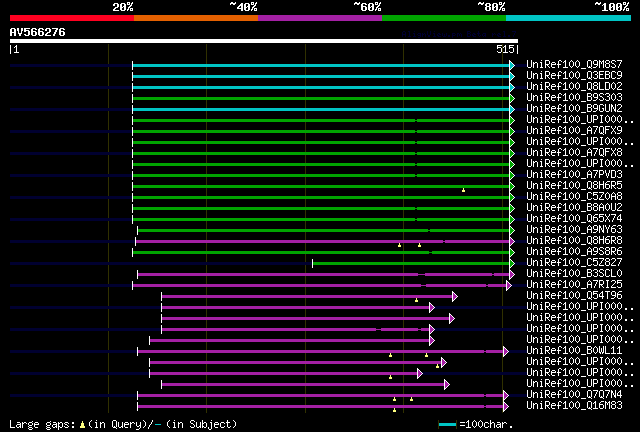Click the query name AV566276
640x432 pixels.
(x=38, y=32)
